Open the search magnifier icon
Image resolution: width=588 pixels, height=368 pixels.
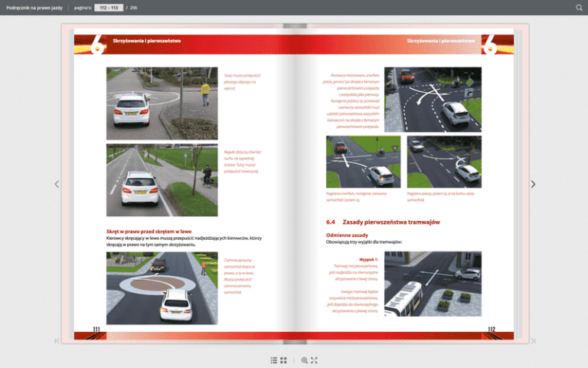click(x=579, y=8)
